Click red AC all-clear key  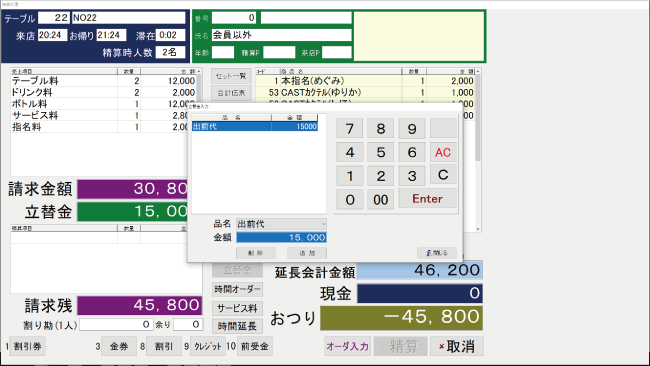pos(443,152)
